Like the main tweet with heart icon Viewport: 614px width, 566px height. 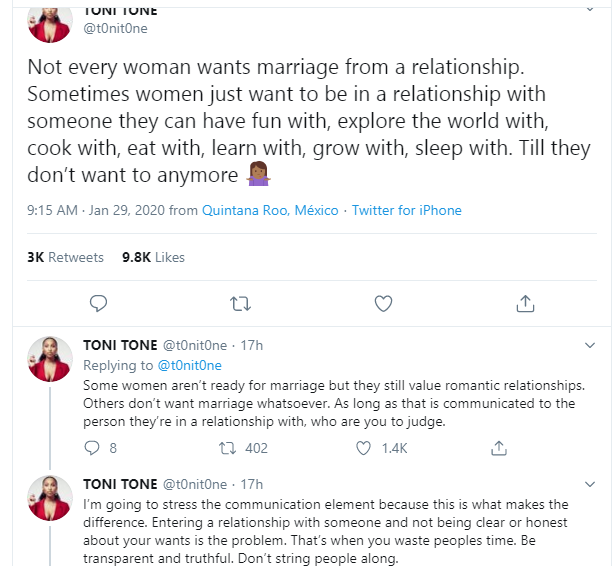pyautogui.click(x=383, y=302)
